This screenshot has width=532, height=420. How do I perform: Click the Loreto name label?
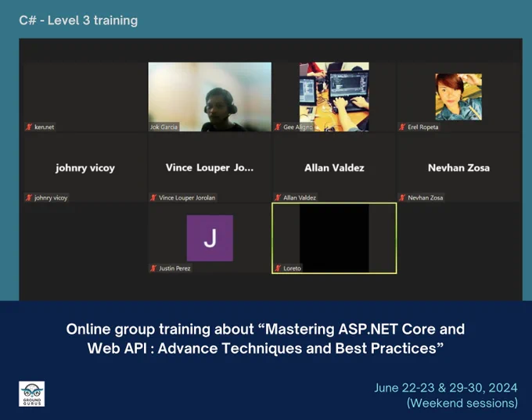click(292, 268)
